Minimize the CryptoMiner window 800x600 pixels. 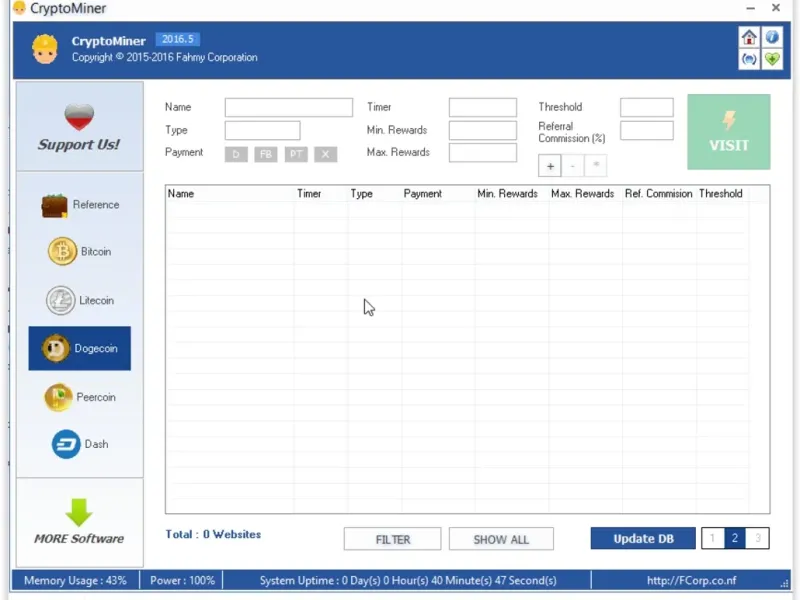(x=750, y=8)
